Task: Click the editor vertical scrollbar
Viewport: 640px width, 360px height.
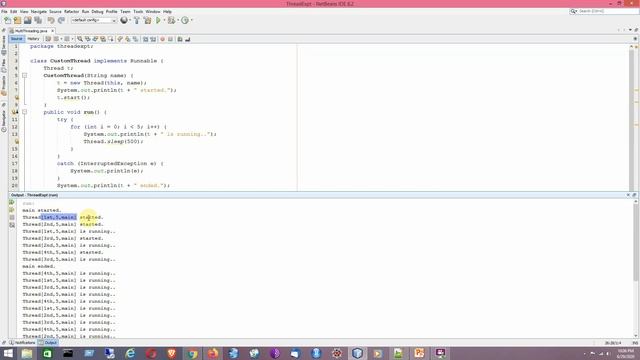Action: click(632, 118)
